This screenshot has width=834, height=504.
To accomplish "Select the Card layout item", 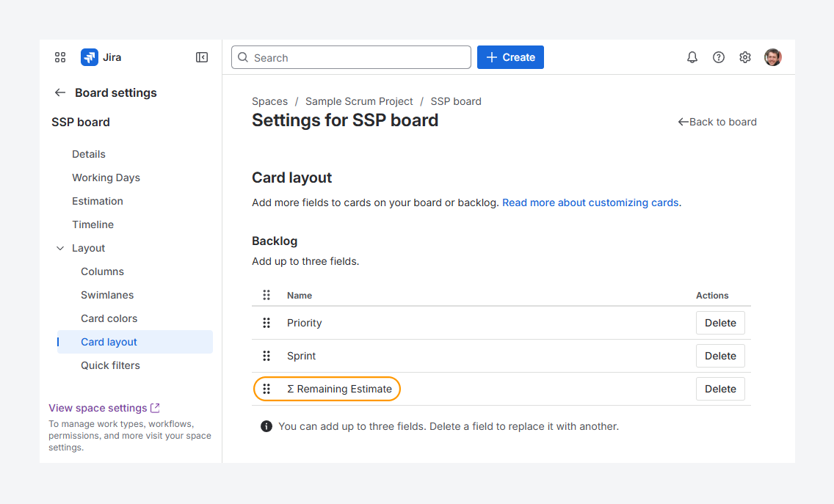I will (135, 342).
